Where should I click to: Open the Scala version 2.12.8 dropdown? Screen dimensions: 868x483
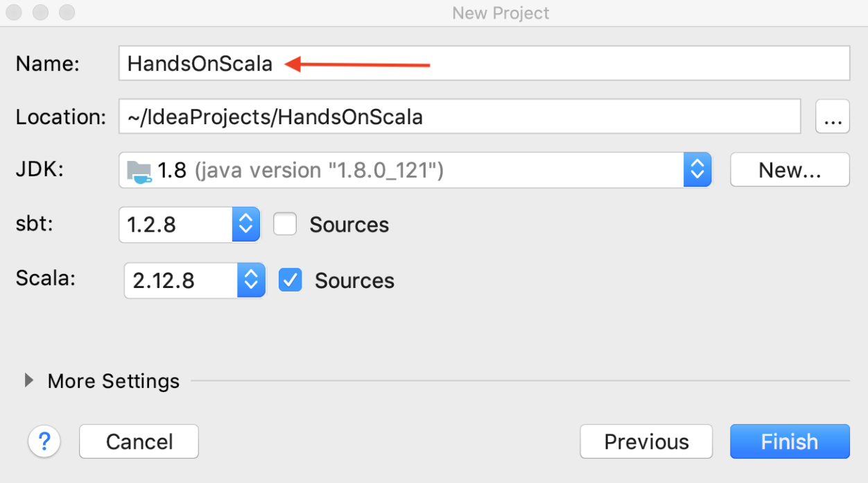point(195,280)
